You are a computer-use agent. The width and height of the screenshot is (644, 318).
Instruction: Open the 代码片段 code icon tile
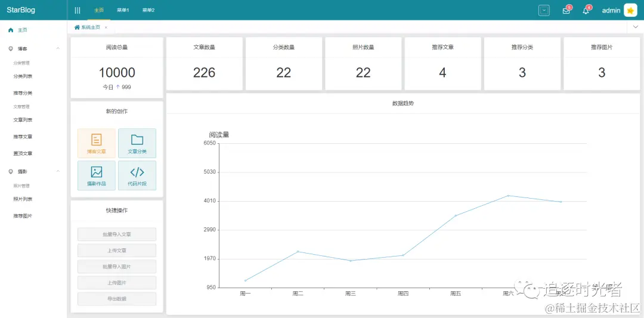click(137, 175)
